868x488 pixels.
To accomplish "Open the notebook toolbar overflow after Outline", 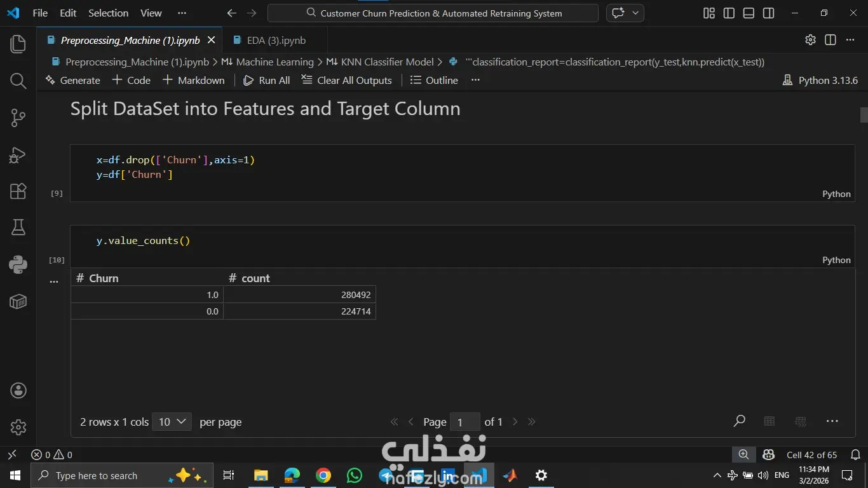I will (x=475, y=80).
